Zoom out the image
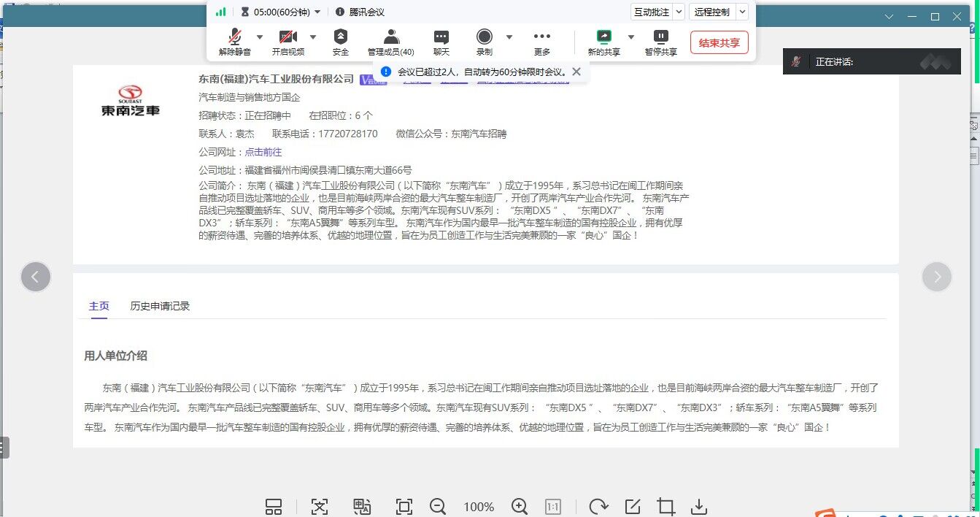980x517 pixels. point(438,507)
